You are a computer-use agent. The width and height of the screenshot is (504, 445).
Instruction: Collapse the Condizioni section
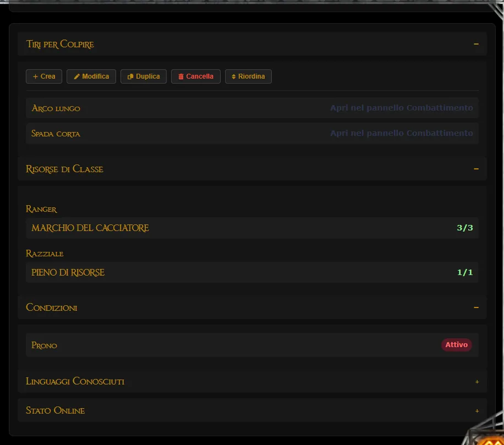(476, 307)
